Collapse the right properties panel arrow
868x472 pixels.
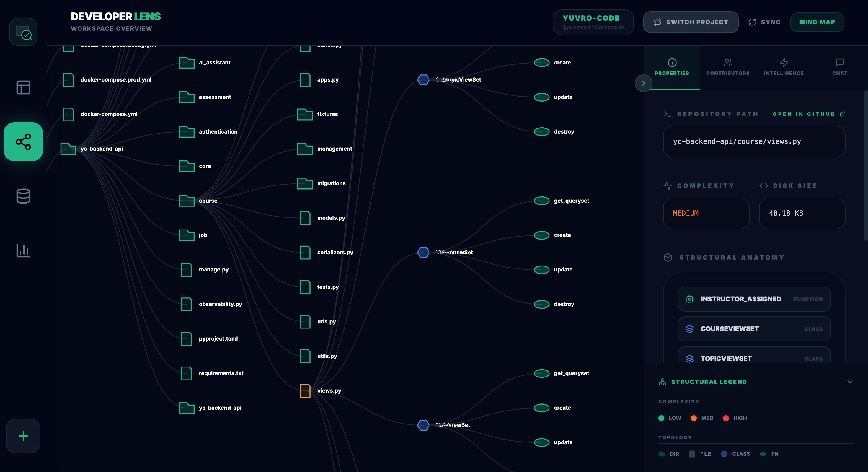(643, 83)
